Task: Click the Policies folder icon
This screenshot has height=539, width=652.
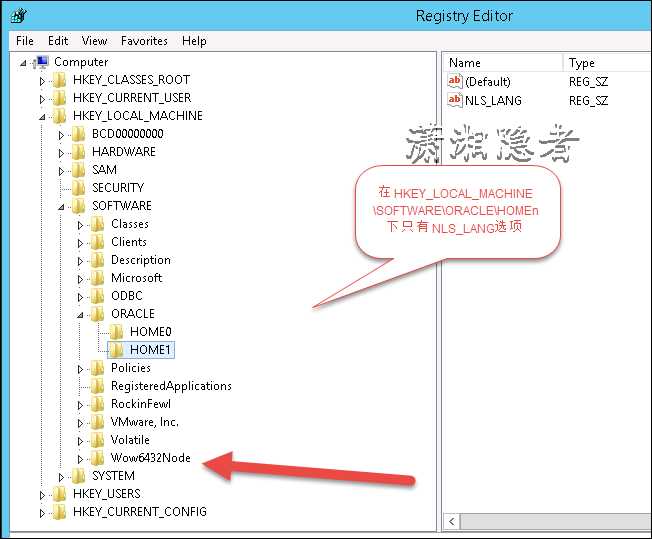Action: 98,368
